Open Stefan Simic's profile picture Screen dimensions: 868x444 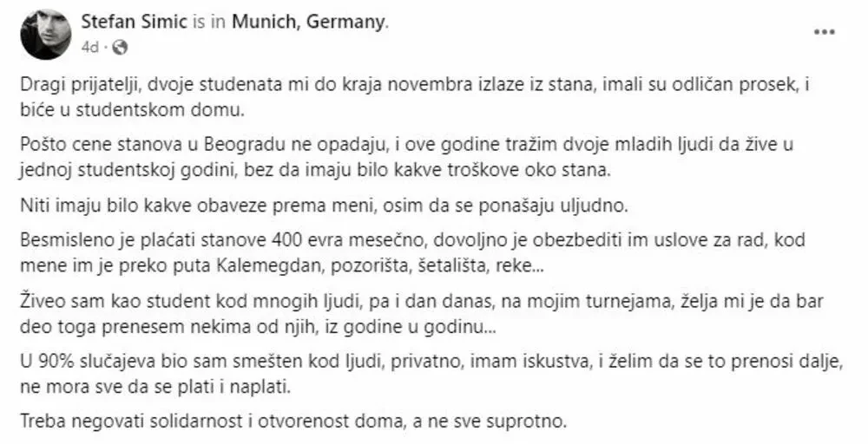46,35
